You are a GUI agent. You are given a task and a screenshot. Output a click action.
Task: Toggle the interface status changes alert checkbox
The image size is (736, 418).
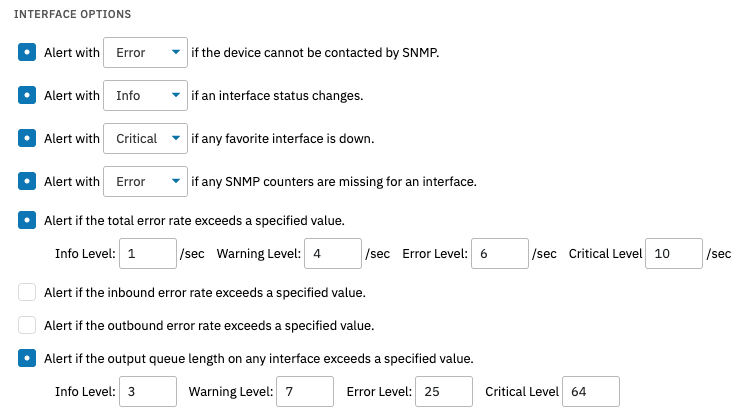(x=28, y=96)
